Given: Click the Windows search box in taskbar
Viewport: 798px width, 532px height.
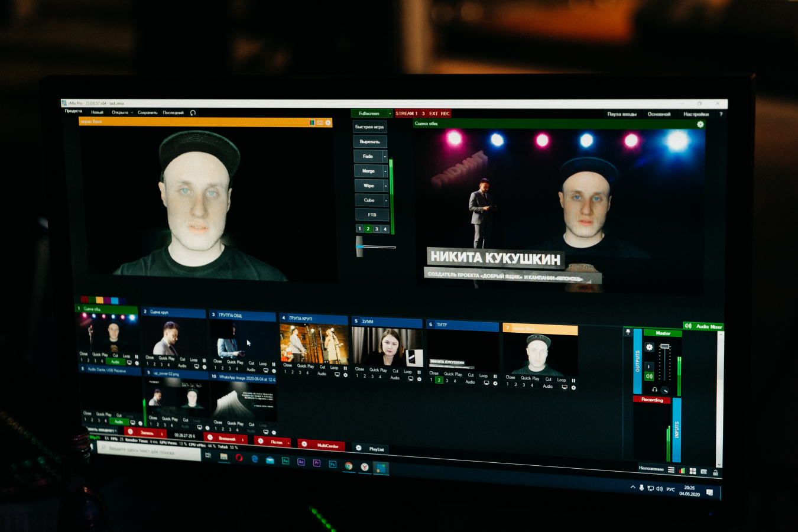Looking at the screenshot, I should 149,452.
